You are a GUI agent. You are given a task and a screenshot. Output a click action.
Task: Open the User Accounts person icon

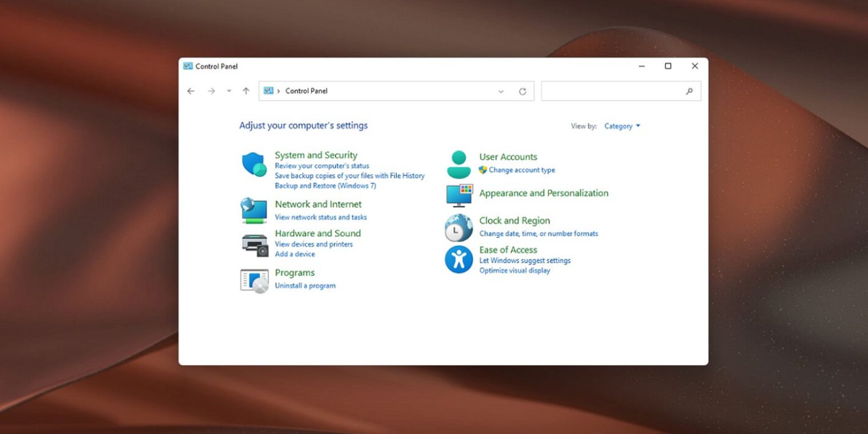[x=459, y=164]
